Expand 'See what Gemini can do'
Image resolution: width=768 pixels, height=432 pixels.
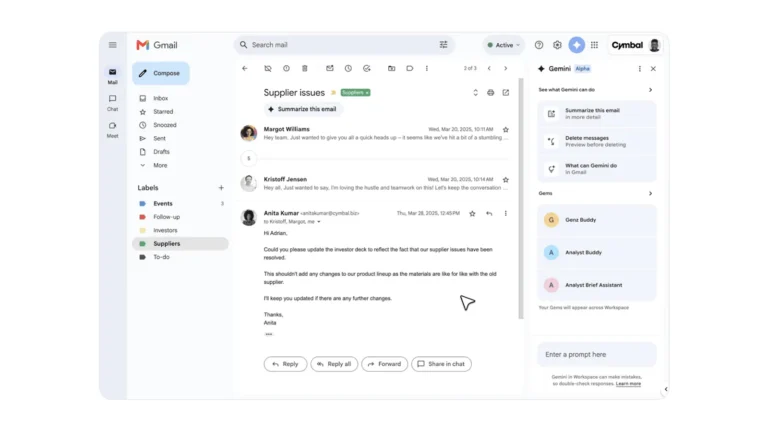click(x=650, y=90)
